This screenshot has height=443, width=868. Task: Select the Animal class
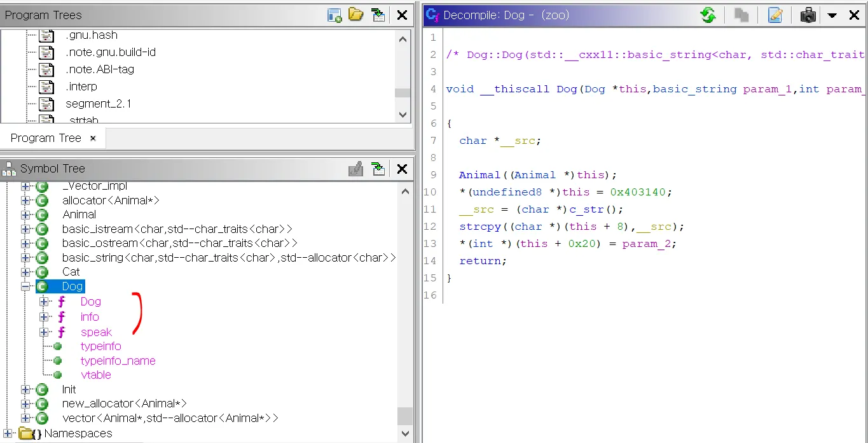click(x=79, y=214)
